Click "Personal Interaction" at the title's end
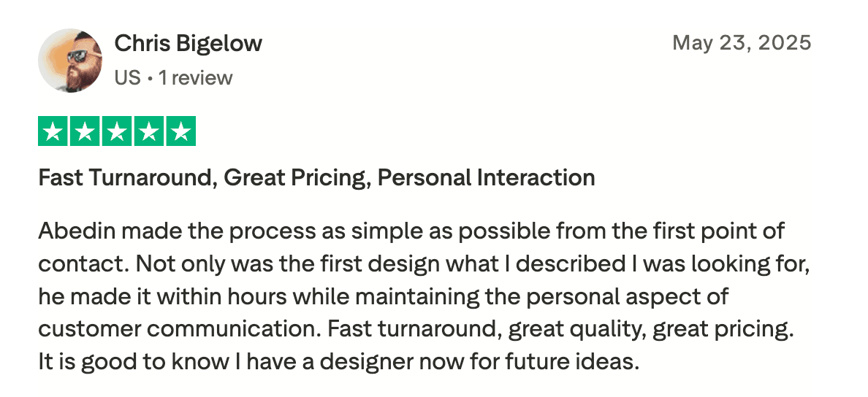The height and width of the screenshot is (397, 868). click(486, 177)
